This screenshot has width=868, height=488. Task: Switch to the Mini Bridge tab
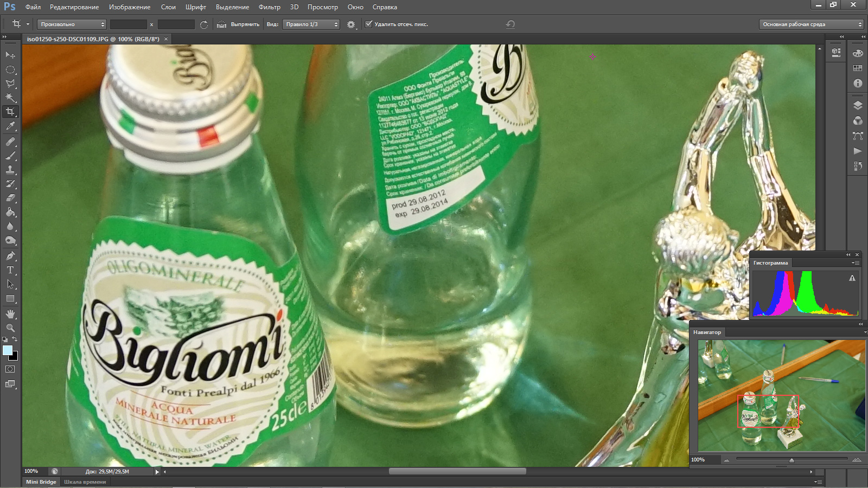pyautogui.click(x=41, y=482)
